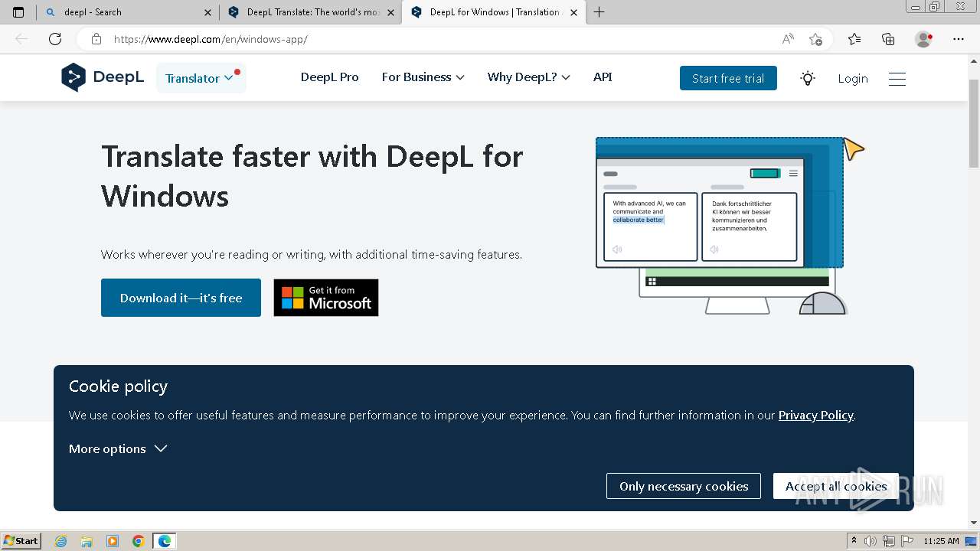Click the tab actions menu icon
Viewport: 980px width, 551px height.
pyautogui.click(x=18, y=12)
